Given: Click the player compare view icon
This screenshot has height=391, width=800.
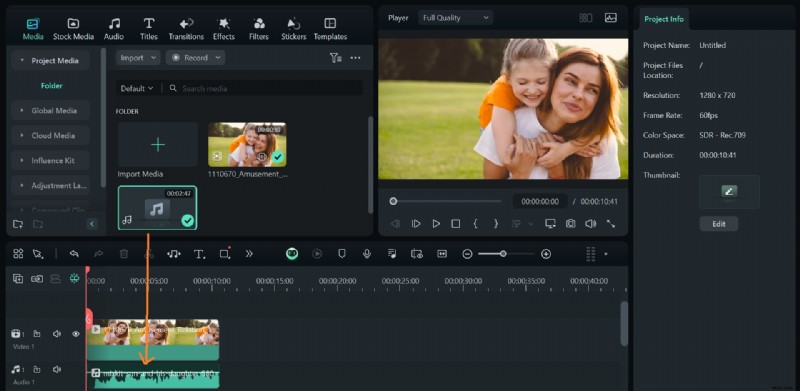Looking at the screenshot, I should point(586,18).
